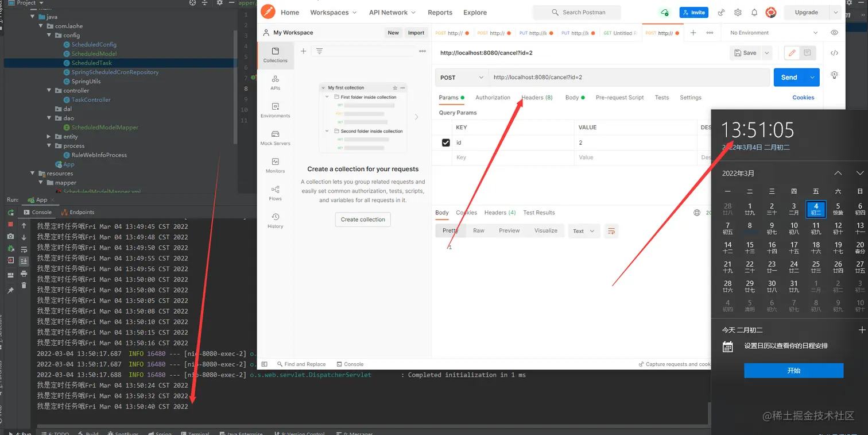Open the Send button dropdown arrow
868x435 pixels.
click(x=812, y=78)
